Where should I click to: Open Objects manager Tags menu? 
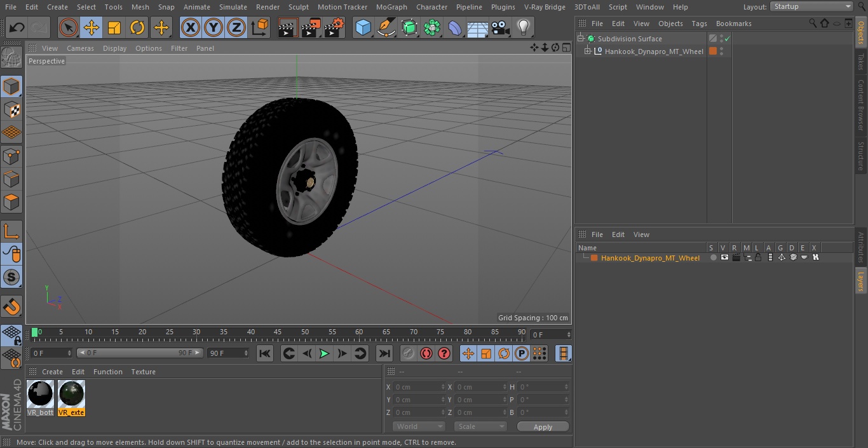699,24
